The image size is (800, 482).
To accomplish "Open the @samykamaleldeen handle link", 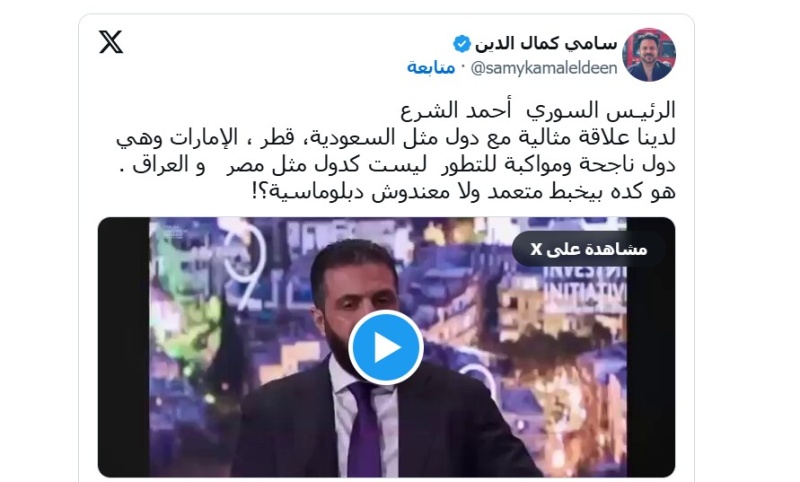I will click(x=544, y=68).
